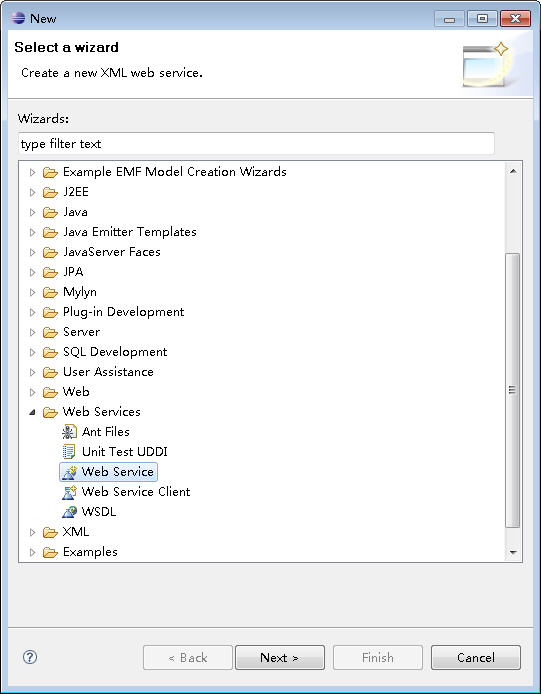Click the Examples folder icon

tap(50, 552)
